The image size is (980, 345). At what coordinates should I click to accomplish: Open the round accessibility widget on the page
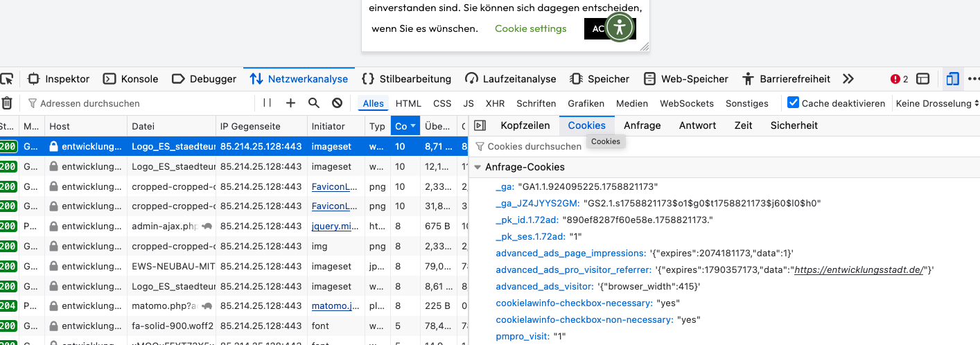(619, 28)
